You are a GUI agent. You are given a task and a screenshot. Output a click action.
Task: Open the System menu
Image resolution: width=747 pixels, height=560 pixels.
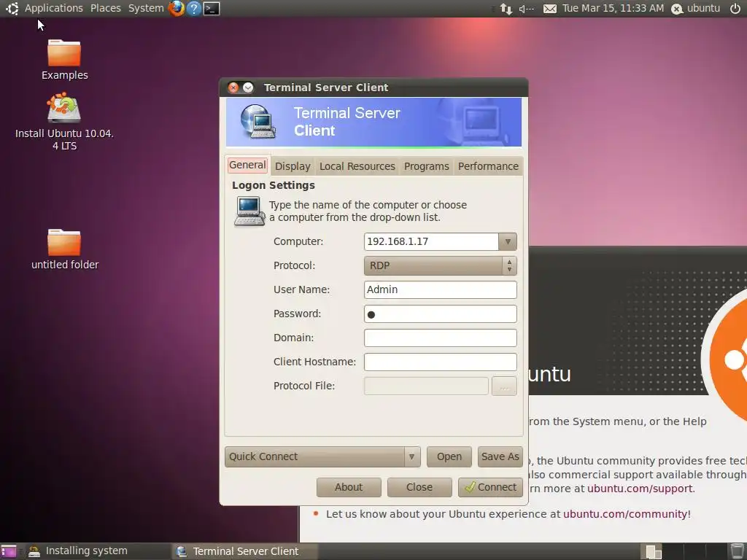point(146,8)
